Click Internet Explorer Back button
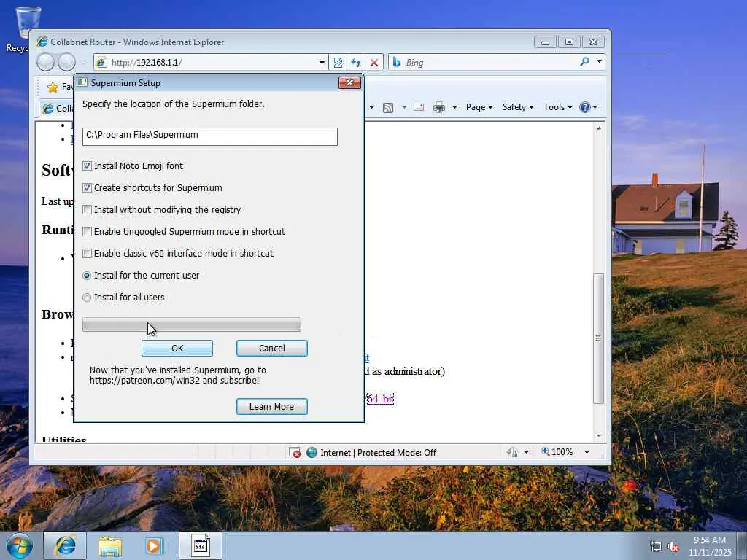Screen dimensions: 747x560 [45, 63]
